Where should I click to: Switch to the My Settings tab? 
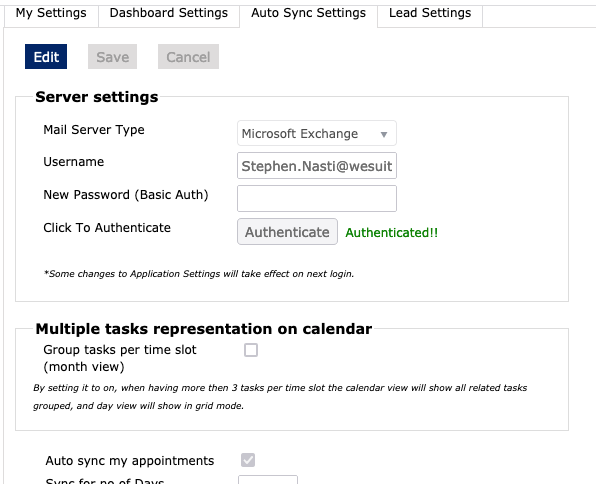coord(51,14)
